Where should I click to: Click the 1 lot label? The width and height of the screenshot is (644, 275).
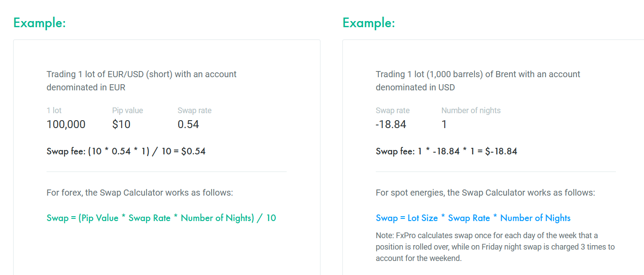coord(54,111)
